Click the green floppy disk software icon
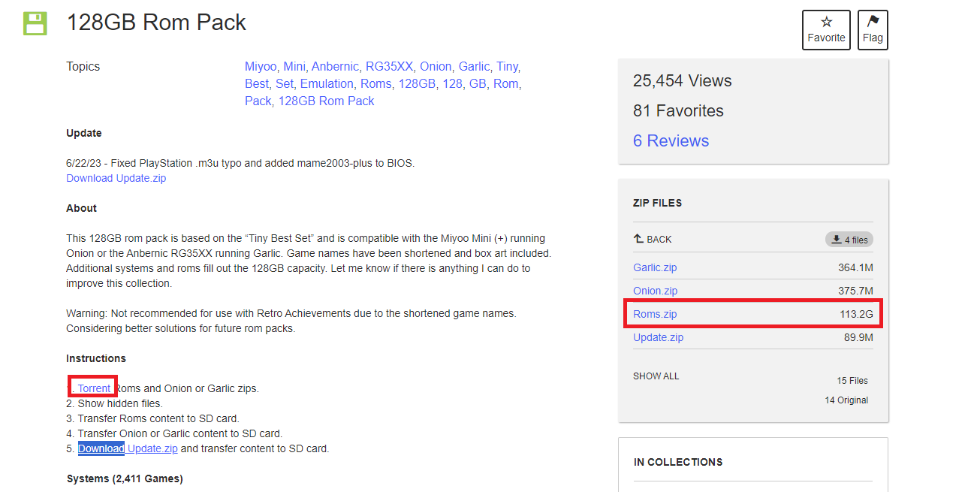The image size is (980, 492). (35, 23)
